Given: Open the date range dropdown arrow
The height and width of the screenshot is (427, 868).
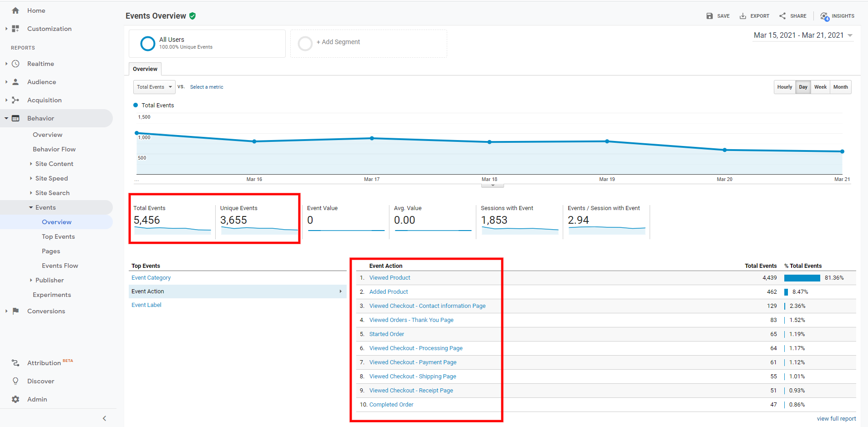Looking at the screenshot, I should point(850,35).
